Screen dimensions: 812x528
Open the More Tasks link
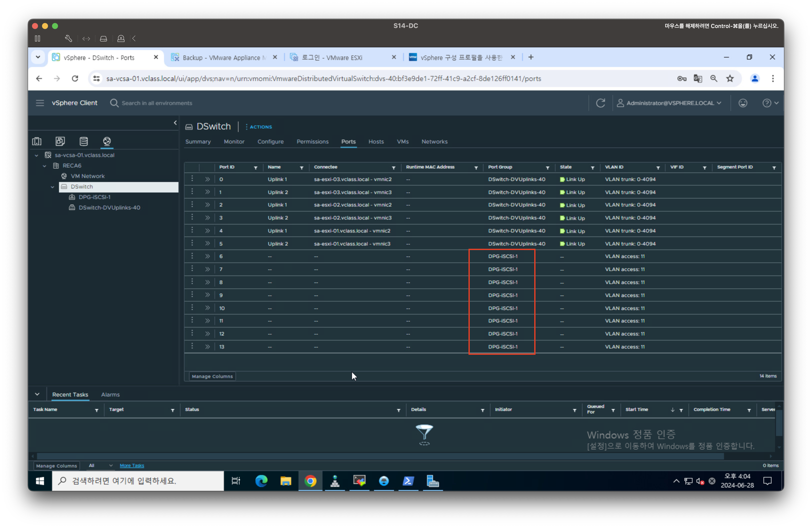132,465
